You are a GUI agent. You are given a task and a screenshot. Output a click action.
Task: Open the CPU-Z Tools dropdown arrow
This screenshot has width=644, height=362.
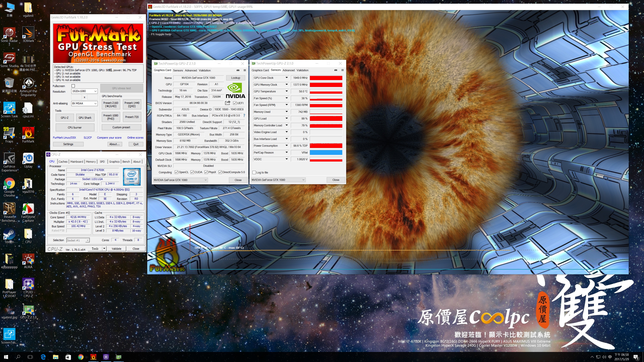[x=104, y=249]
